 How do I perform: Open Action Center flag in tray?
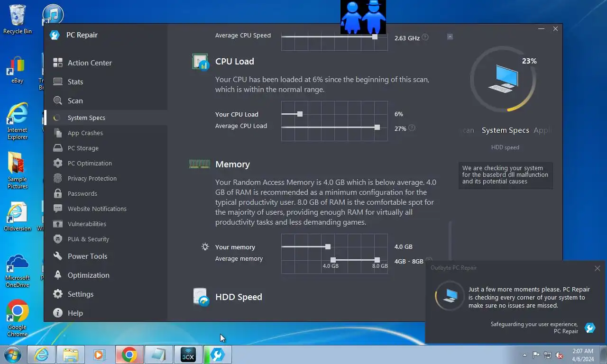[x=536, y=355]
